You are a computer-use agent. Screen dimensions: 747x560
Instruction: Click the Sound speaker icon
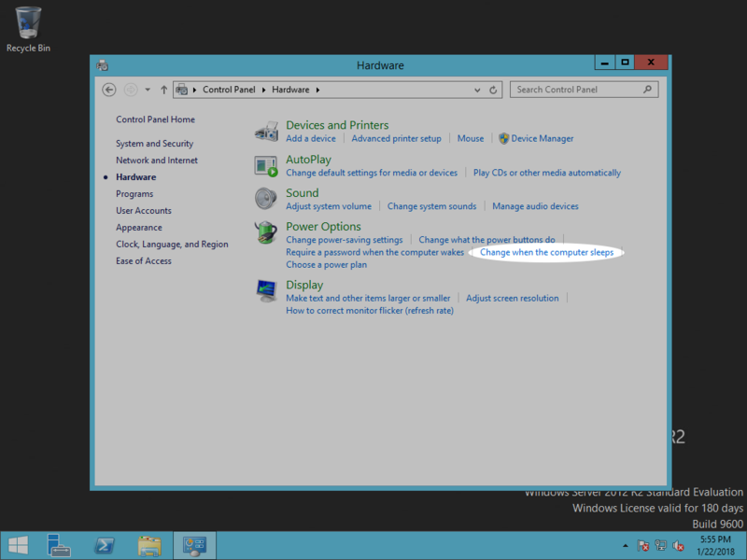click(267, 199)
